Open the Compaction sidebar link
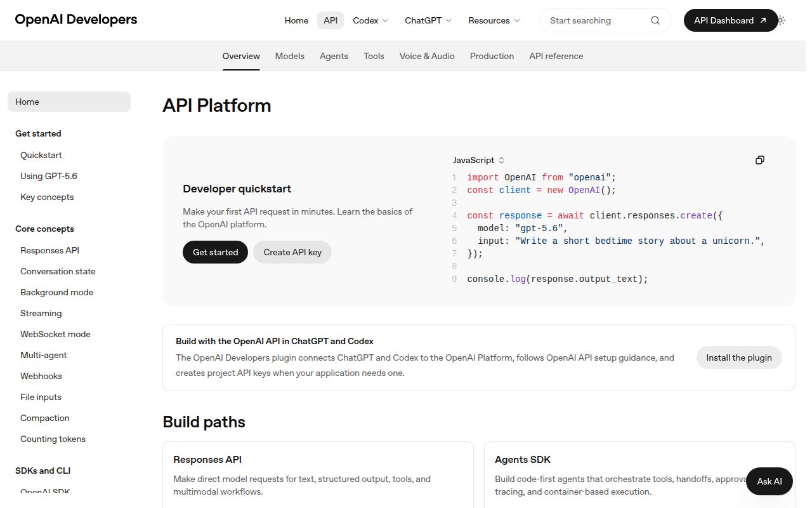This screenshot has height=508, width=812. click(x=45, y=418)
